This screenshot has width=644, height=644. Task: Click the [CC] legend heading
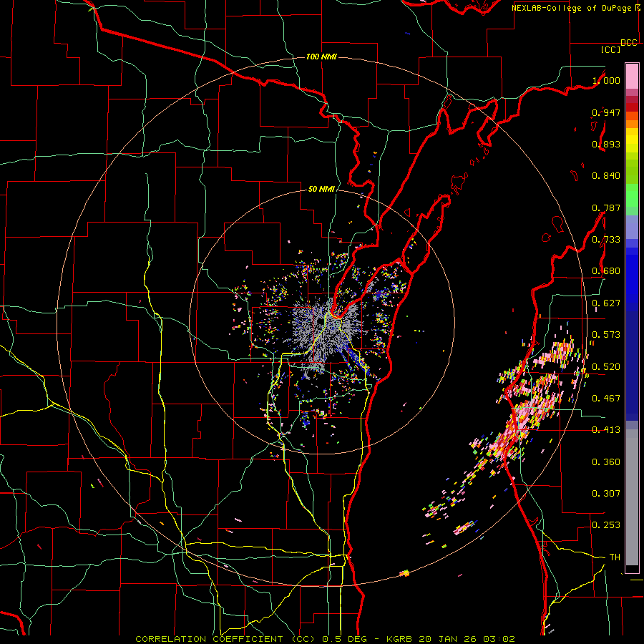coord(610,49)
